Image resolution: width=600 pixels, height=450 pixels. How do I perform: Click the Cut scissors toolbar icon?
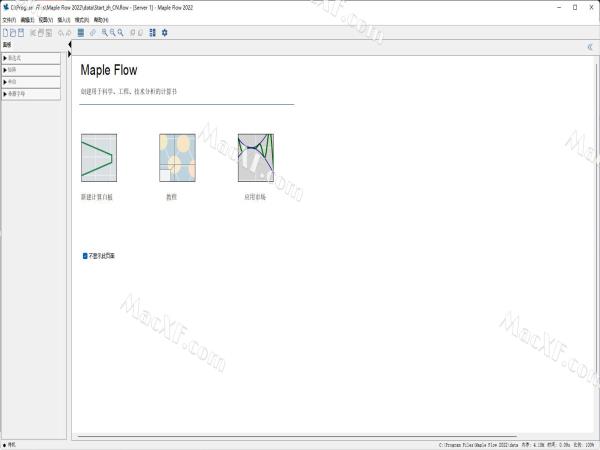pos(33,33)
